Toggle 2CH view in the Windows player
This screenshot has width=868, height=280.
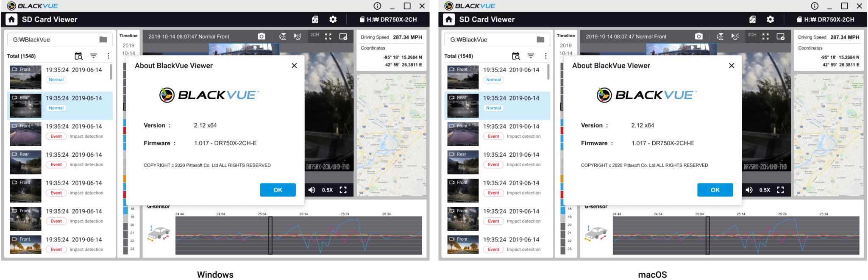coord(314,35)
